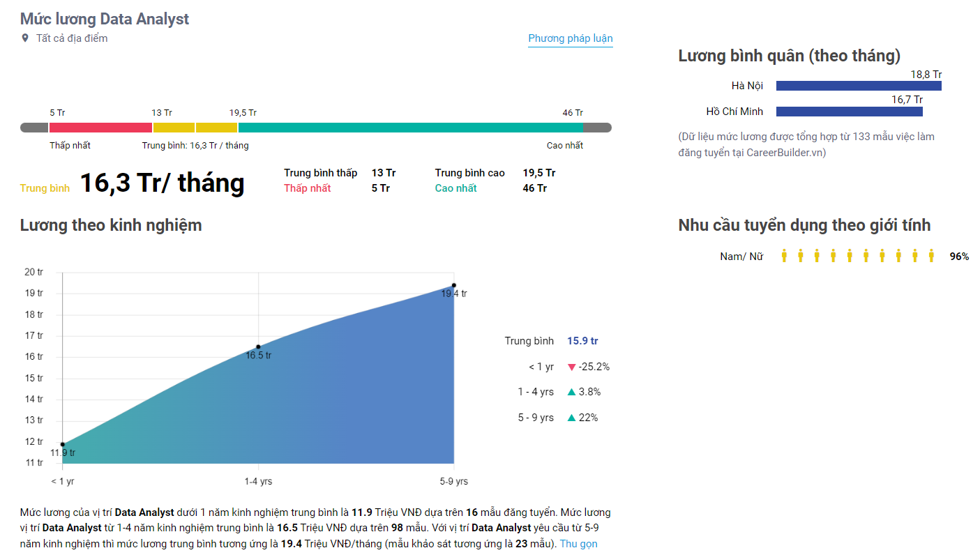
Task: Click the red lowest-salary range segment
Action: 100,128
